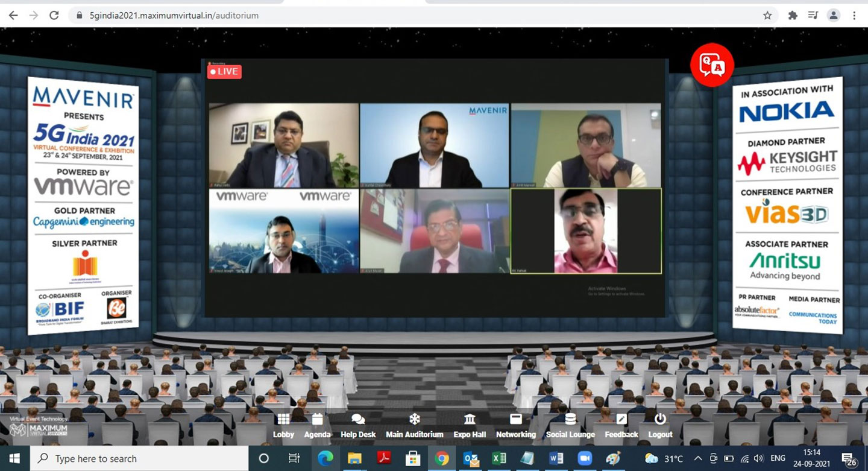View site info via the padlock icon
The width and height of the screenshot is (868, 471).
[79, 16]
